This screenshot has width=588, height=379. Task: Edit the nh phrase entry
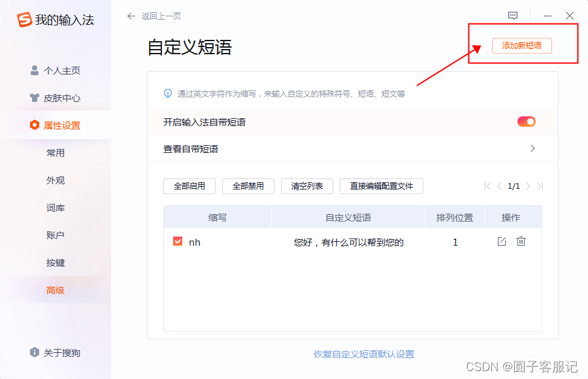(501, 241)
